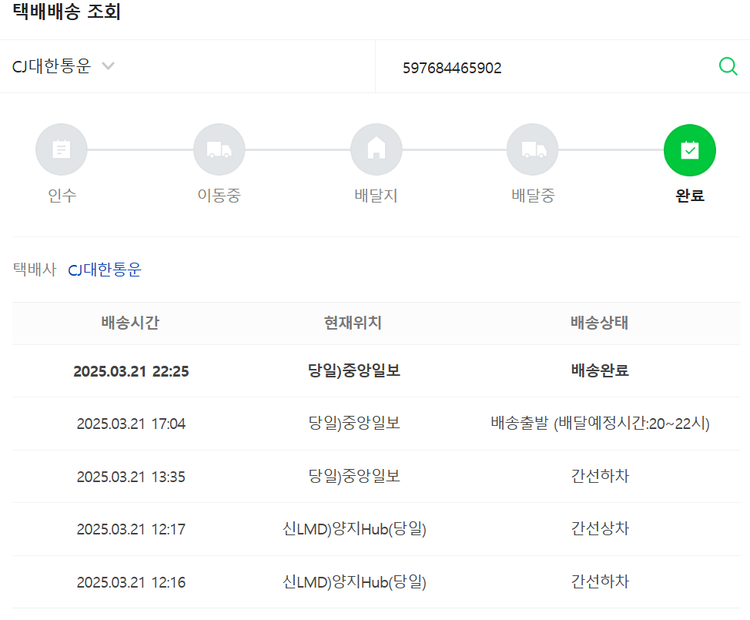This screenshot has width=750, height=620.
Task: Click the 완료 step label text
Action: 689,196
